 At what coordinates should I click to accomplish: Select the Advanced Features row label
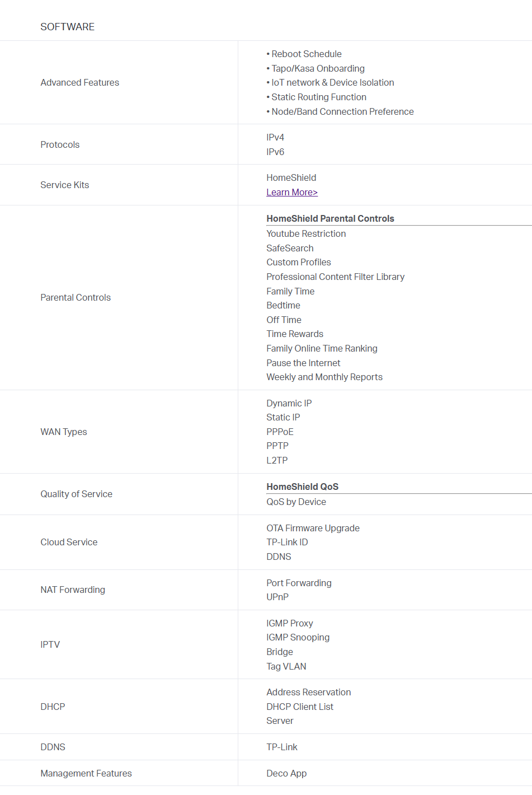(79, 82)
